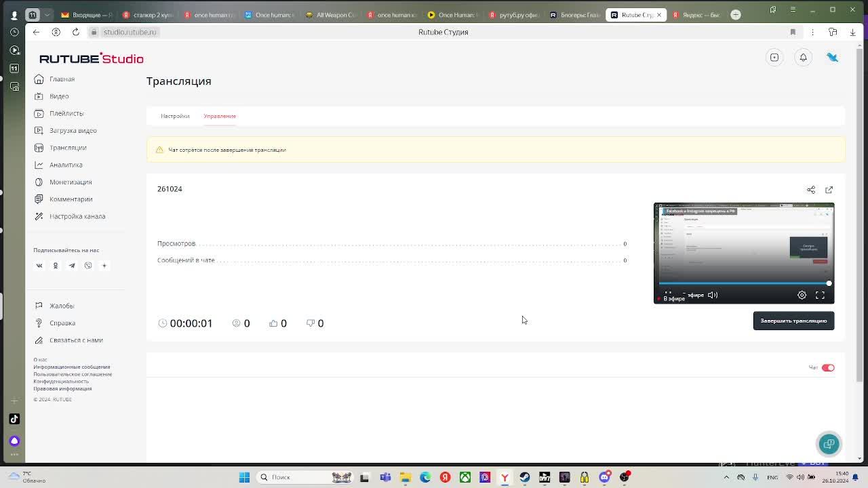This screenshot has height=488, width=868.
Task: Show hidden tray icons chevron
Action: 726,477
